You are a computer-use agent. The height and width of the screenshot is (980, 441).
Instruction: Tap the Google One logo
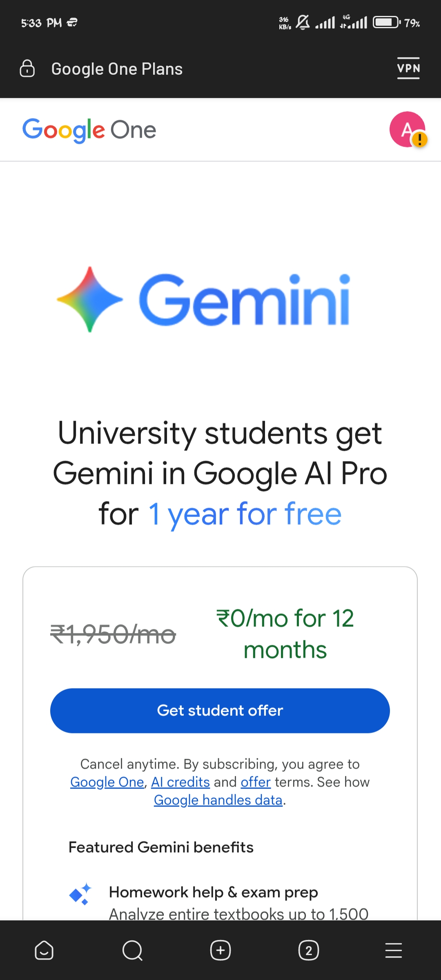pos(89,130)
